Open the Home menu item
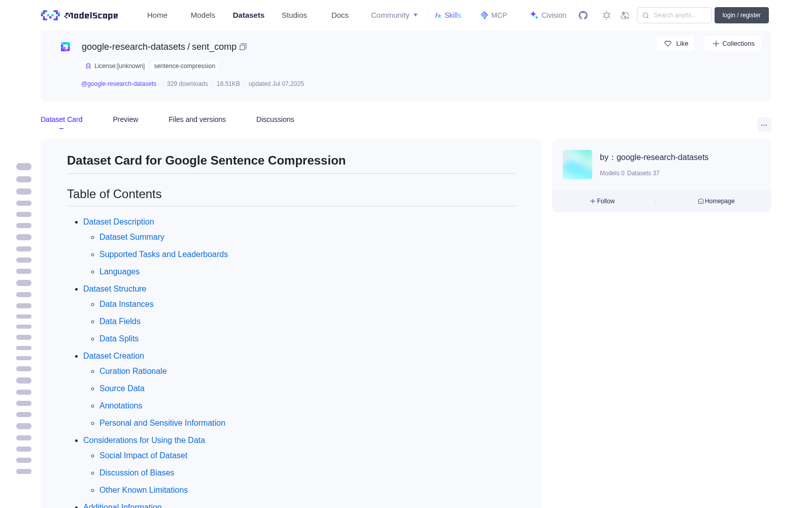This screenshot has height=508, width=812. pos(157,15)
